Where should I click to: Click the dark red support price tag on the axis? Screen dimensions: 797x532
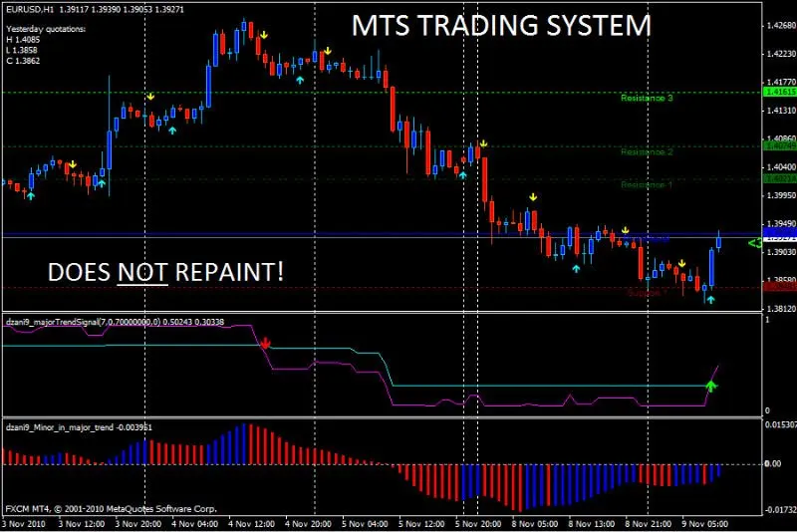[780, 287]
